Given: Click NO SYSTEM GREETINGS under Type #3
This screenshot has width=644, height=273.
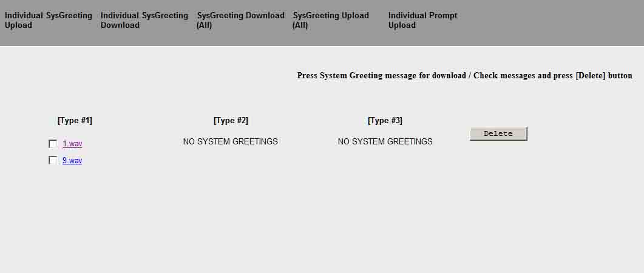Looking at the screenshot, I should click(x=385, y=141).
